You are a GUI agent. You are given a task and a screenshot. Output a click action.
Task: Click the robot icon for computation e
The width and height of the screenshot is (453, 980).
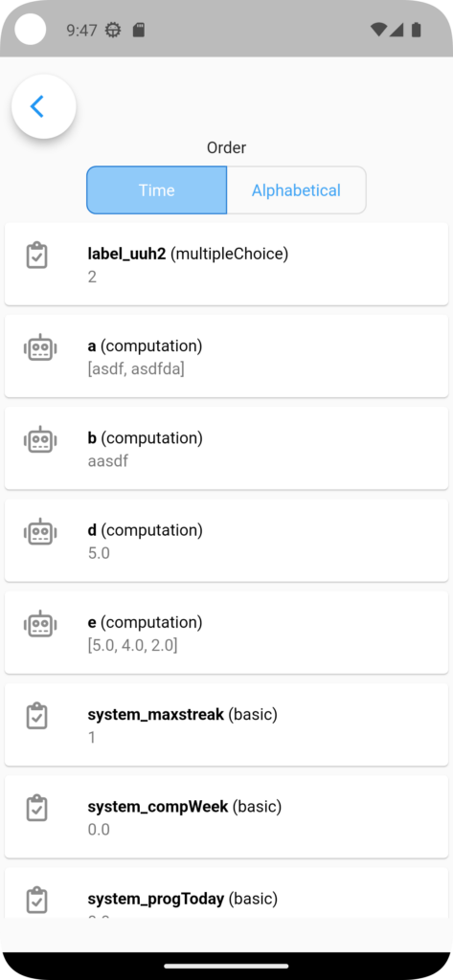[40, 624]
